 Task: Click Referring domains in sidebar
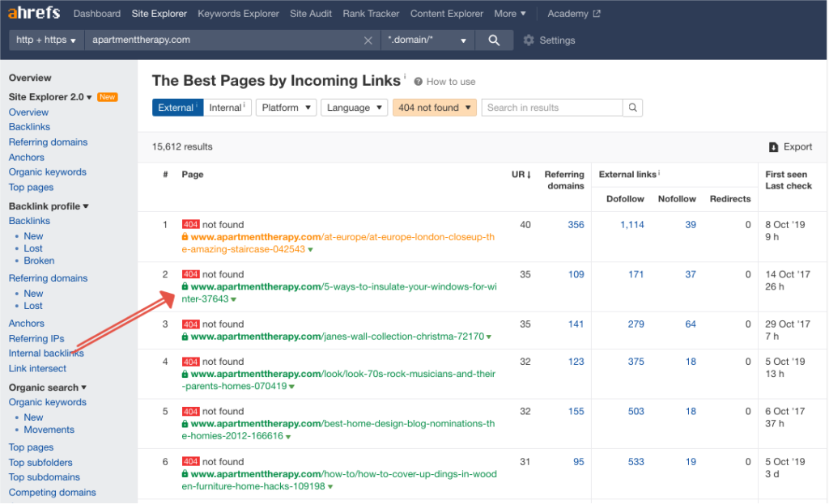pos(48,142)
